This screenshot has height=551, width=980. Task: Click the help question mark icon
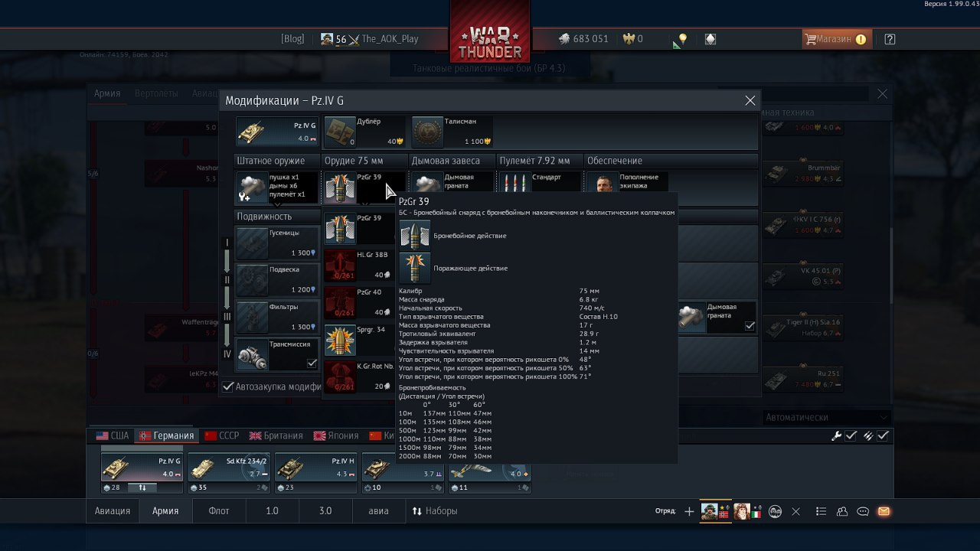pyautogui.click(x=890, y=39)
